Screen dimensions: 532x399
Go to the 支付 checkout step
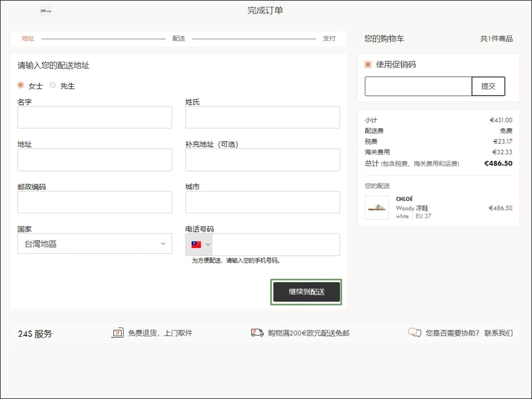pyautogui.click(x=329, y=38)
